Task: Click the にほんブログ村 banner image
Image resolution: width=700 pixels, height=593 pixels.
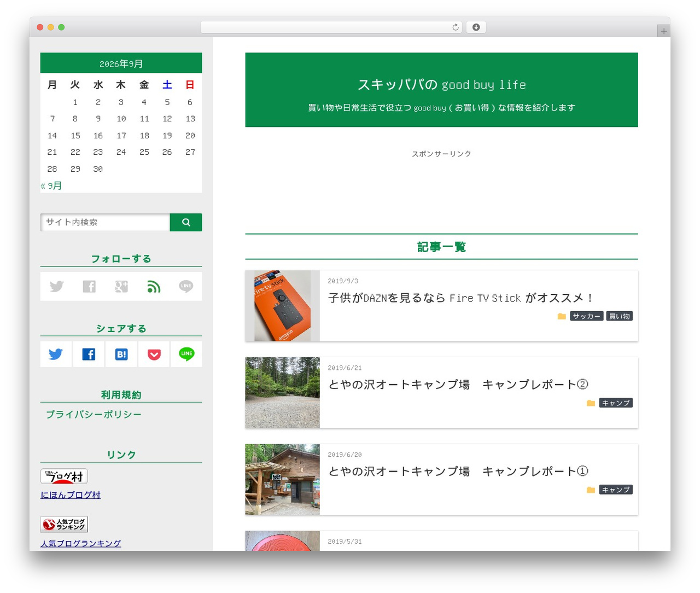Action: click(64, 476)
